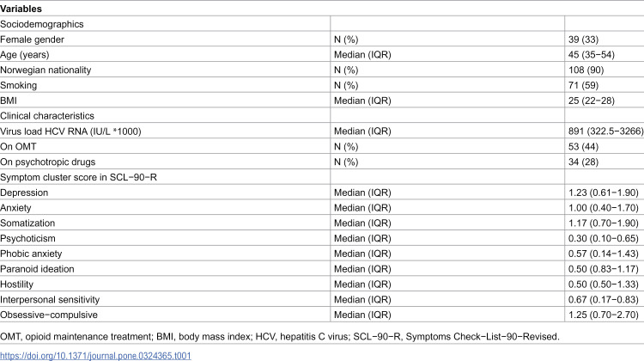Click the On OMT row label
644x361 pixels.
[x=18, y=146]
